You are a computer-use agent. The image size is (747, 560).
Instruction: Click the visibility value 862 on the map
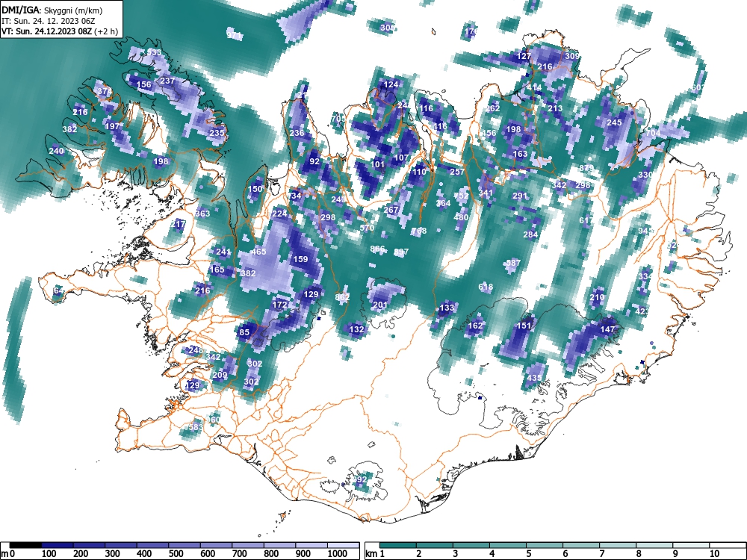[x=342, y=297]
